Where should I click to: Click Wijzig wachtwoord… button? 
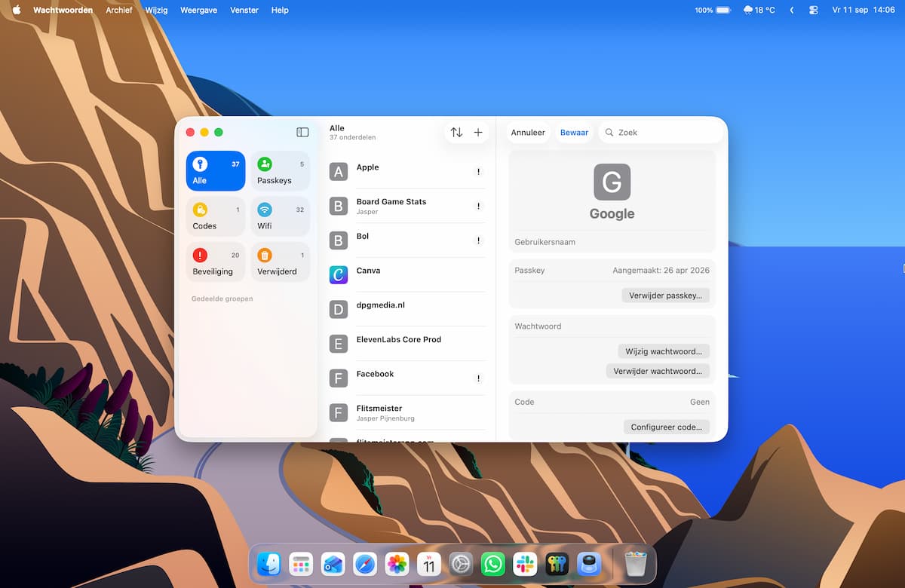pyautogui.click(x=664, y=351)
